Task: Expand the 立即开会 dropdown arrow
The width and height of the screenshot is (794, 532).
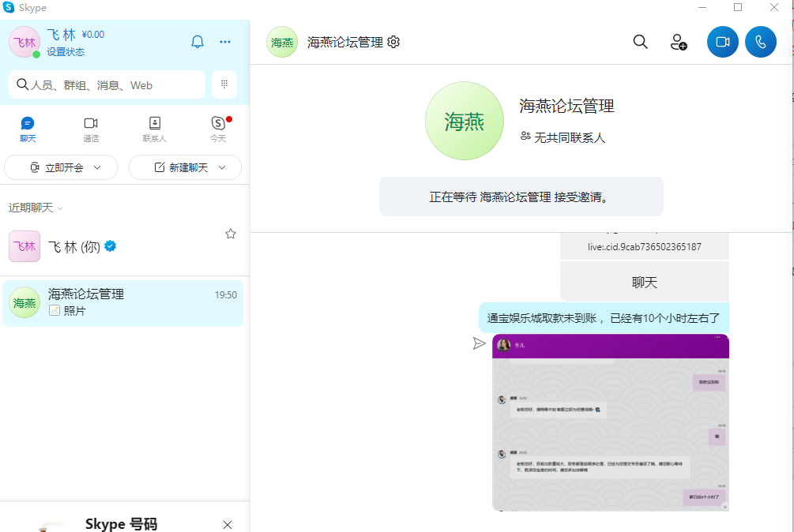Action: click(x=97, y=167)
